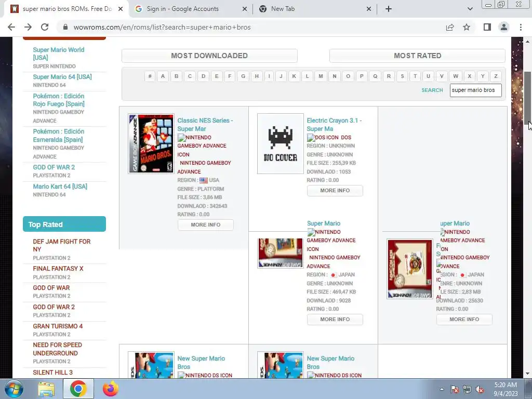Click the super mario bros search field
Screen dimensions: 532x399
(476, 90)
